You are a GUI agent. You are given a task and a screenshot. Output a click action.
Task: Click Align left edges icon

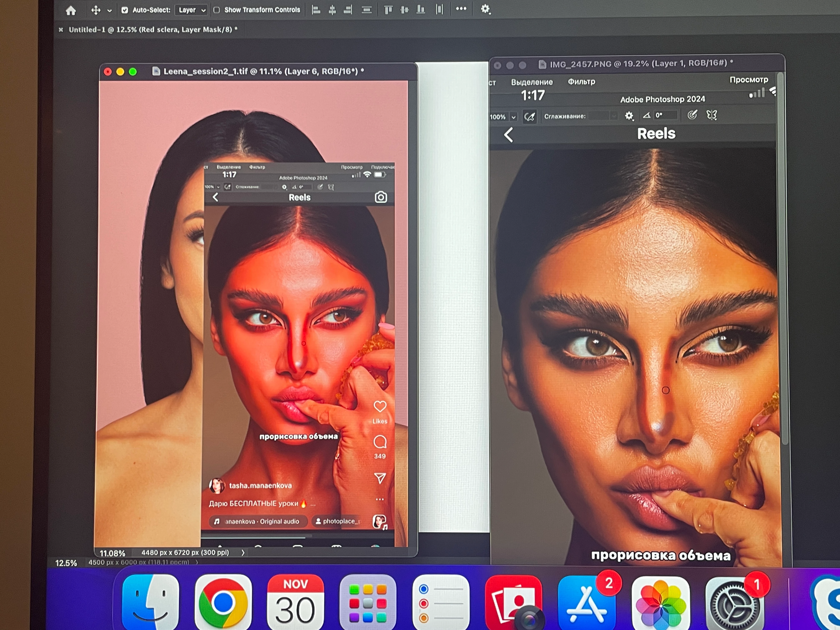tap(316, 10)
